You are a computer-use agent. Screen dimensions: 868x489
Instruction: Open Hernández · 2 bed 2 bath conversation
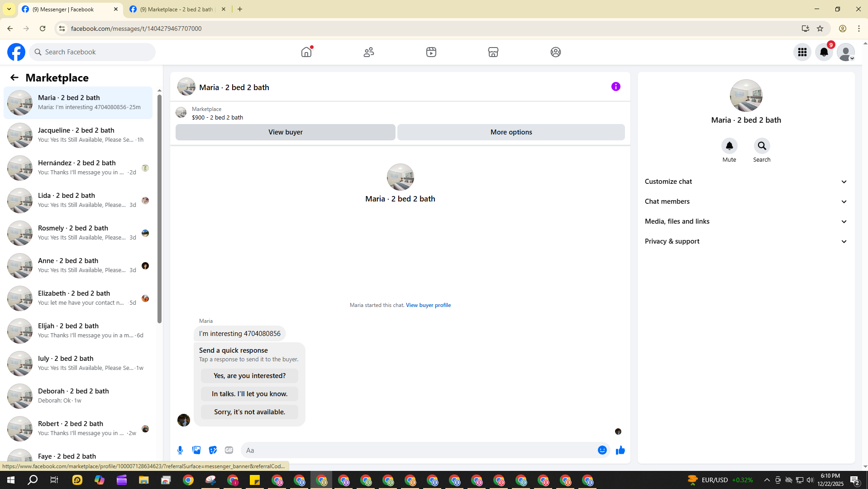click(78, 168)
